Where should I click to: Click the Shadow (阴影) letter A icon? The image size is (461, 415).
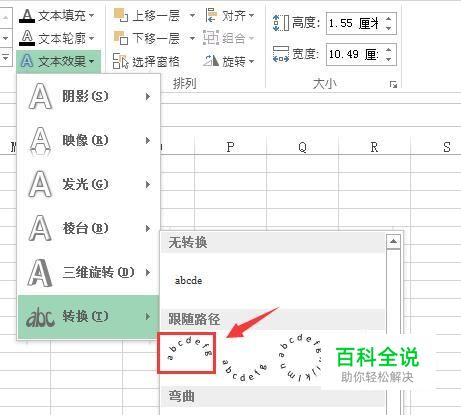point(40,96)
